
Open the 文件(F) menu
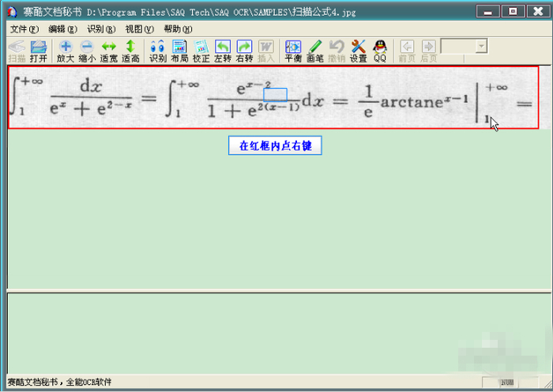tap(24, 29)
